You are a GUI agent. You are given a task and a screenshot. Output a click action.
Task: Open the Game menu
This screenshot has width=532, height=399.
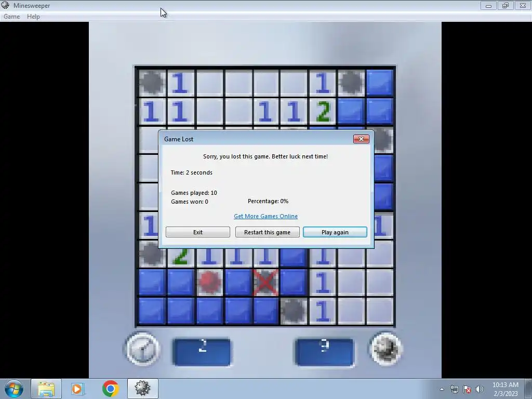[x=11, y=16]
